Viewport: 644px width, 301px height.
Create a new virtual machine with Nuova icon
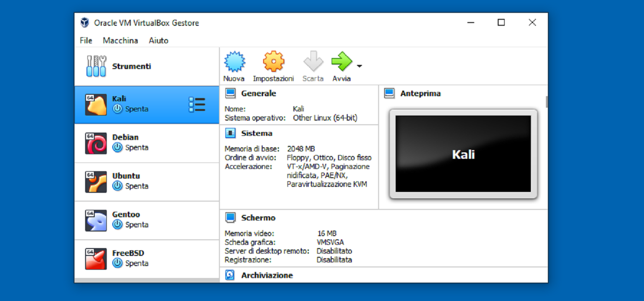pyautogui.click(x=234, y=60)
